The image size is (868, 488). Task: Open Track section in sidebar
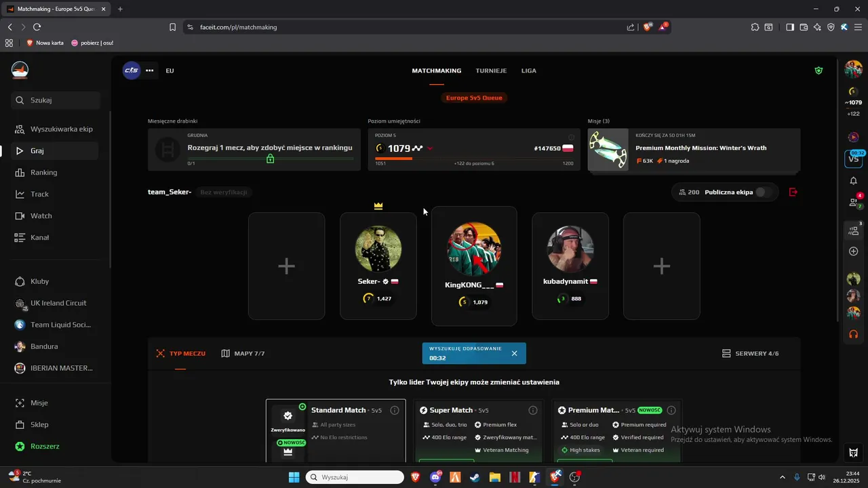56,194
